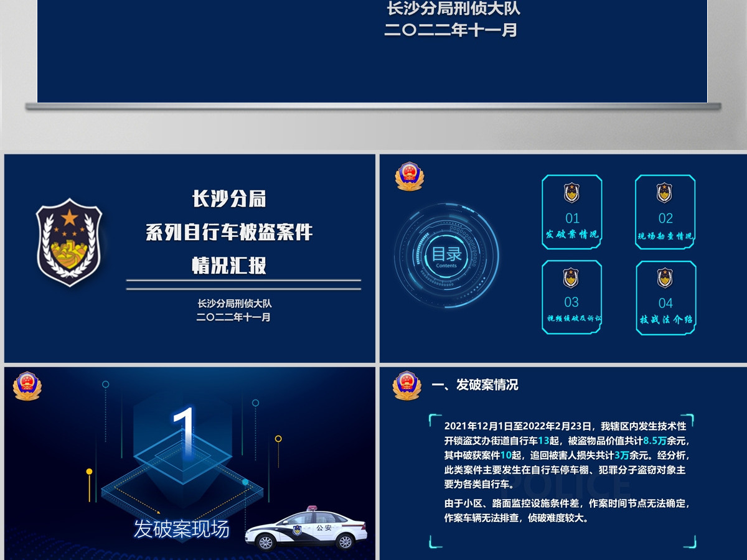747x560 pixels.
Task: Click the 目录 Contents circular graphic
Action: coord(447,255)
